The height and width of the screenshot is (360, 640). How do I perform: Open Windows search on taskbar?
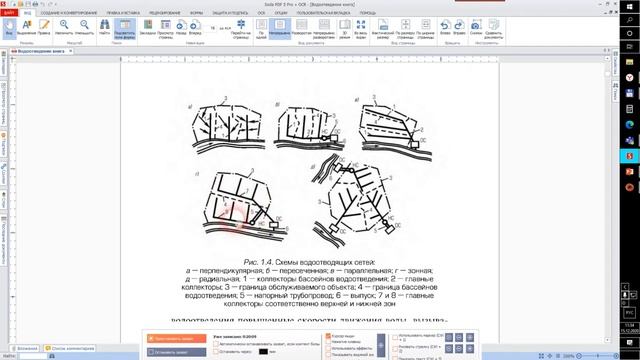629,20
